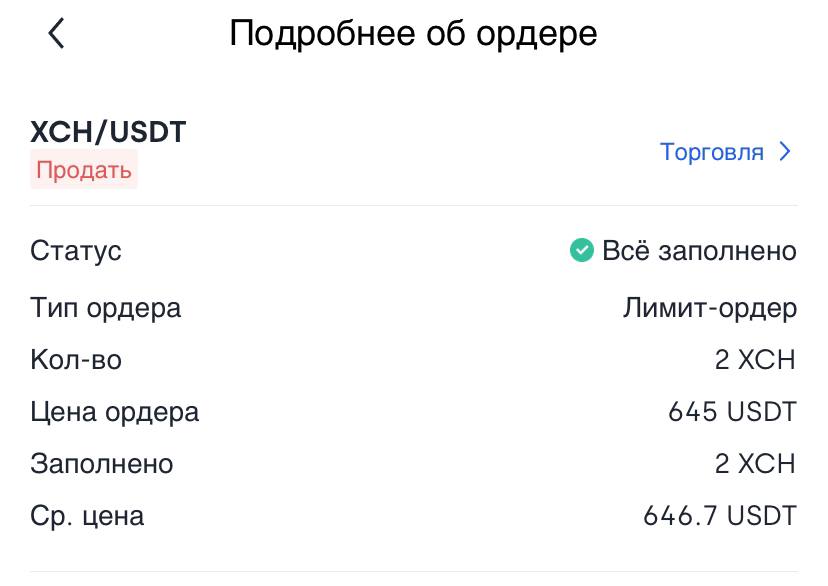Tap the chevron next to Торговля
The width and height of the screenshot is (828, 586).
(785, 152)
